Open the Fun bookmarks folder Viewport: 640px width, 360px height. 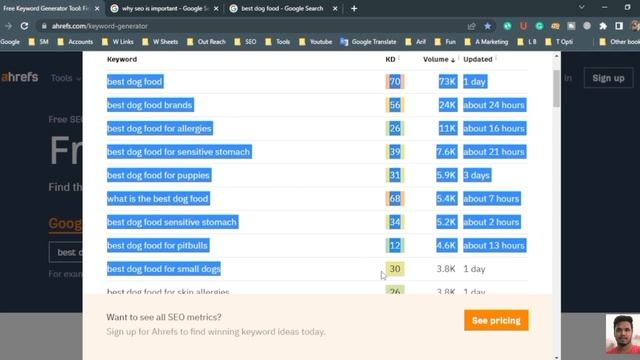[445, 42]
